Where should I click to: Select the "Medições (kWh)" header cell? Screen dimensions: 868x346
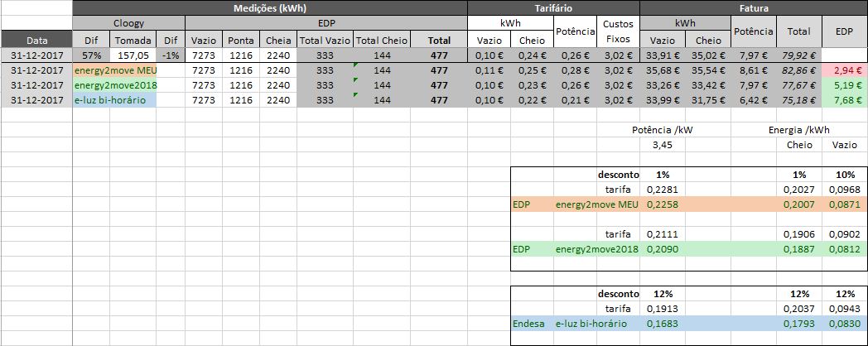coord(269,7)
